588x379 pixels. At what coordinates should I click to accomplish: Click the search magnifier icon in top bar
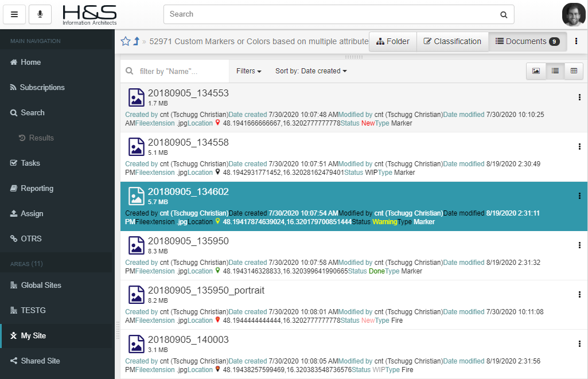click(x=503, y=14)
